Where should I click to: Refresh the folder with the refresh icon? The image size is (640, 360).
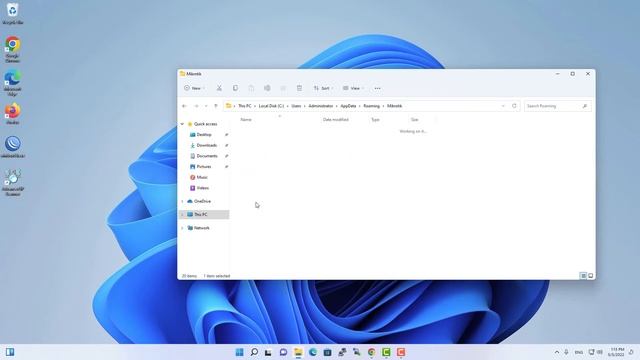click(514, 106)
